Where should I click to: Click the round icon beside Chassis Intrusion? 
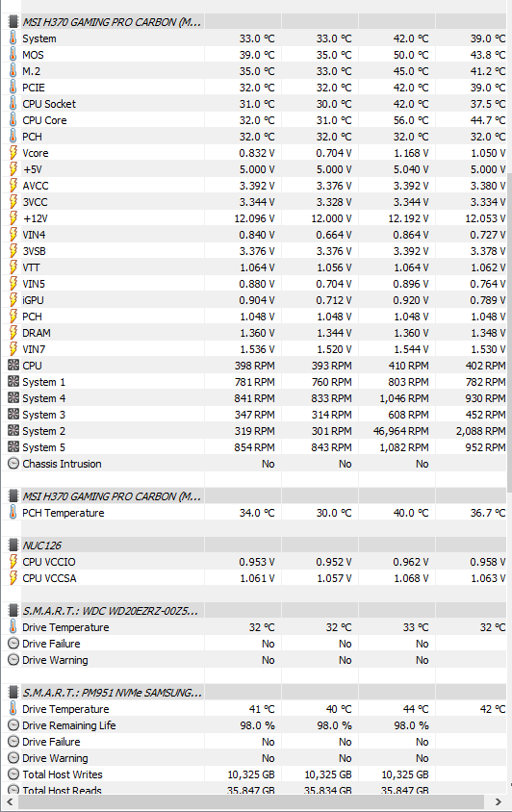click(13, 464)
